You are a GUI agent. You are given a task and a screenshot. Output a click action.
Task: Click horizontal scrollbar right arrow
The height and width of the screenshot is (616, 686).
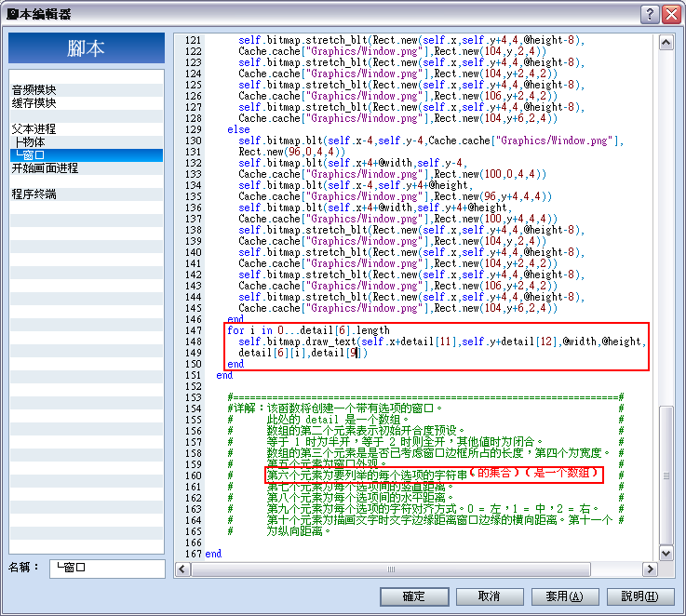[x=650, y=569]
